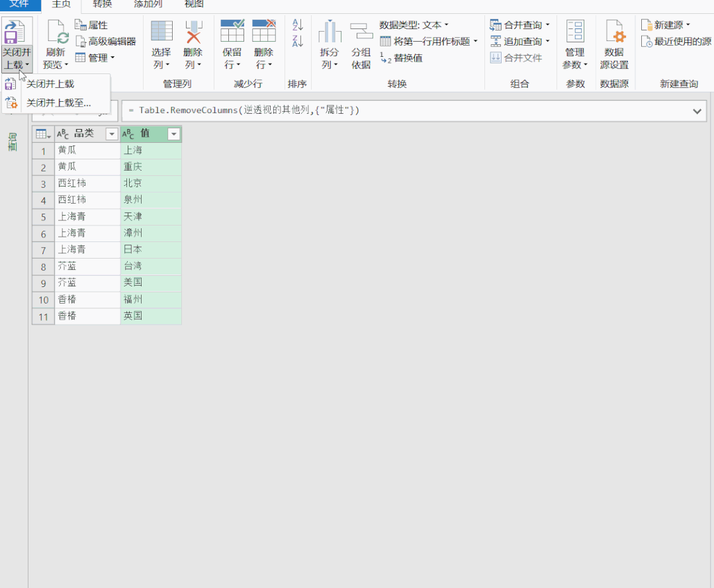This screenshot has height=588, width=714.
Task: Select cell 福州 in row 10
Action: point(151,300)
